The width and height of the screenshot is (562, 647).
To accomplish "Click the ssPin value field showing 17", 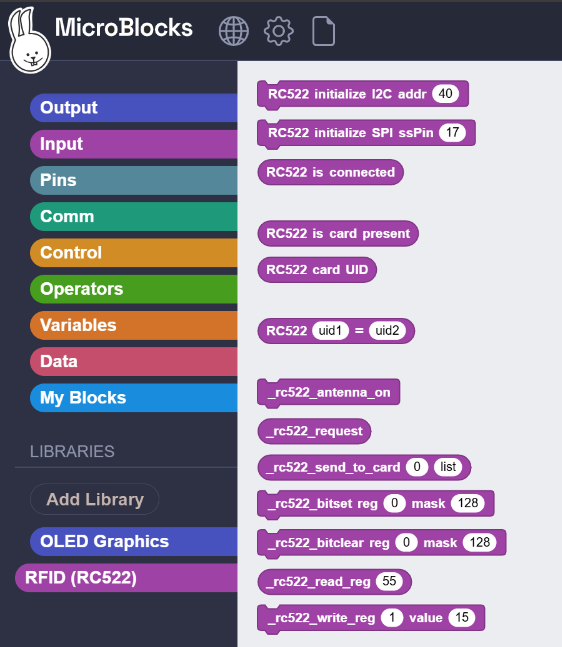I will [452, 132].
